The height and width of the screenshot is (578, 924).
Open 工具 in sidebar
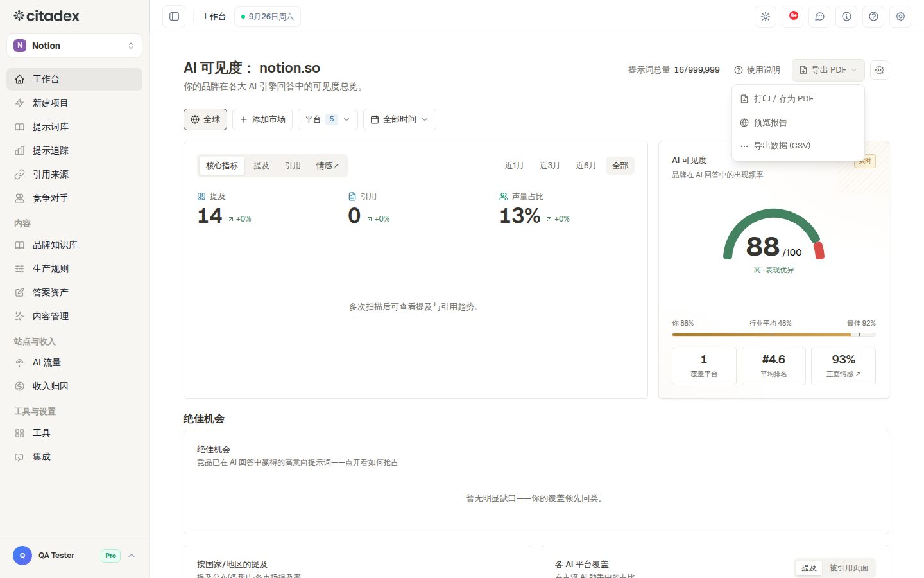pyautogui.click(x=74, y=433)
